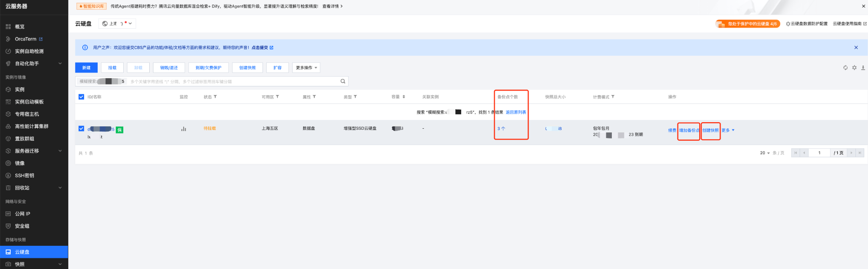The width and height of the screenshot is (868, 269).
Task: Open the 20 per-page size dropdown
Action: (x=765, y=153)
